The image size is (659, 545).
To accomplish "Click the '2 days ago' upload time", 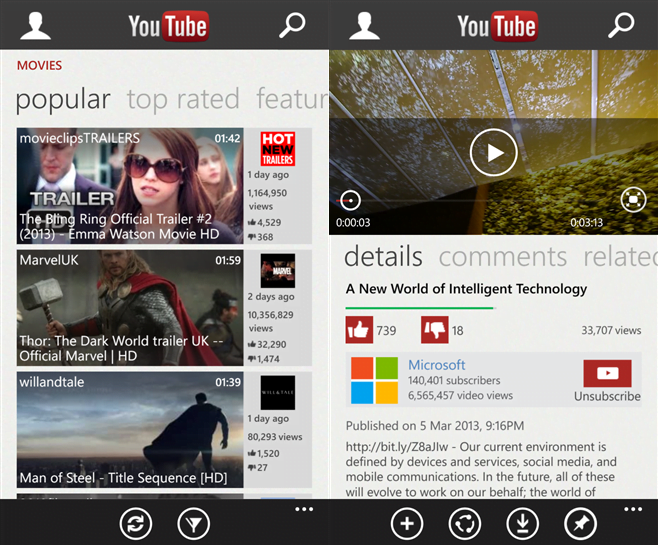I will click(x=271, y=297).
